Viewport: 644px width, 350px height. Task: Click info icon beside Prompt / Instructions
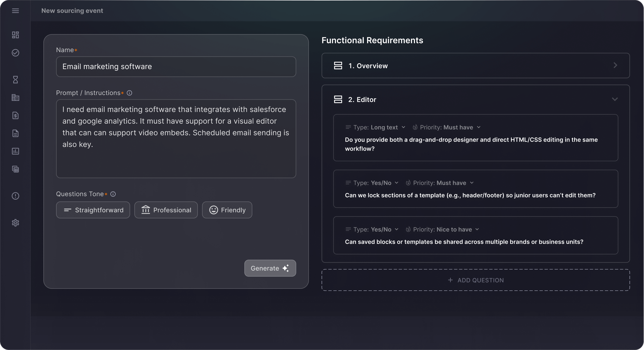click(x=129, y=93)
